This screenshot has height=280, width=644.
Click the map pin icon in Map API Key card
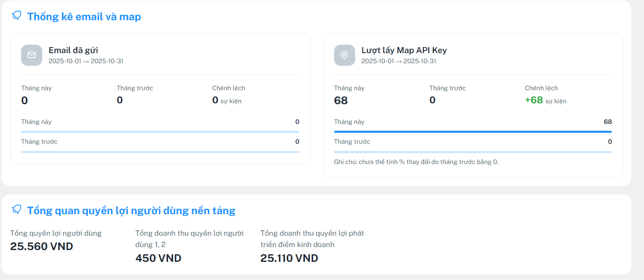coord(345,55)
